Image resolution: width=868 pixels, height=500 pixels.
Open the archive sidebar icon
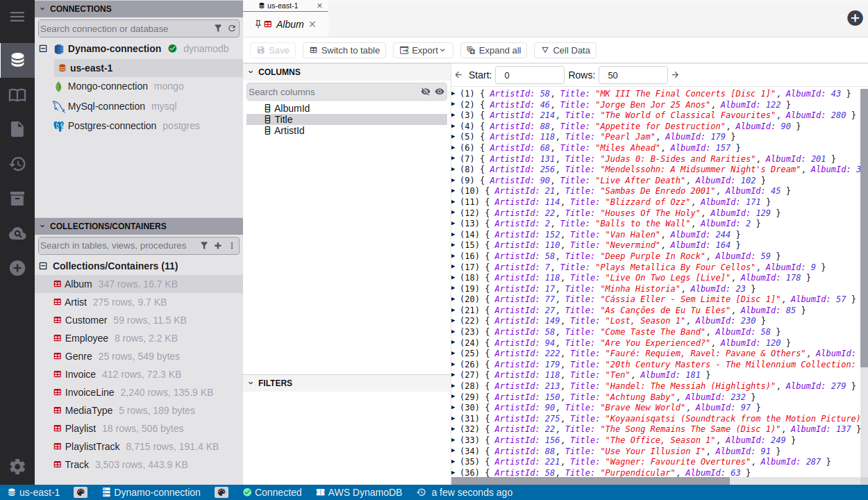(17, 199)
